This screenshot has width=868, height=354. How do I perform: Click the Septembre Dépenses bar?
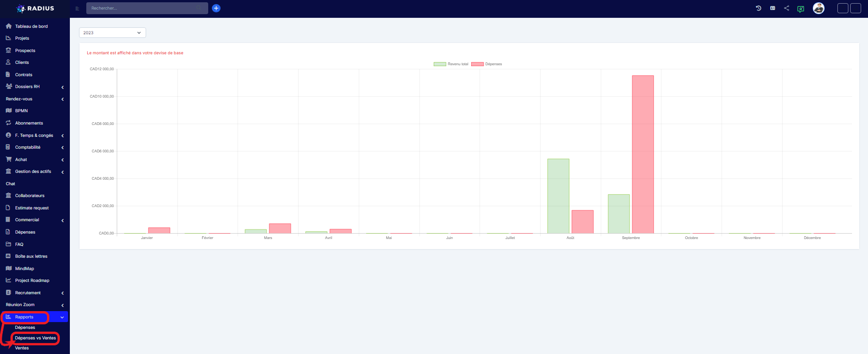pyautogui.click(x=643, y=154)
